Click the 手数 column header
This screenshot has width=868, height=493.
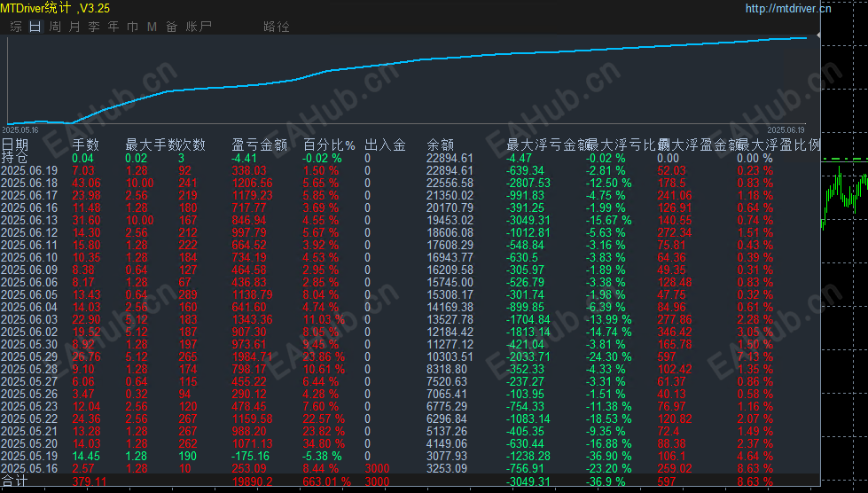point(86,145)
